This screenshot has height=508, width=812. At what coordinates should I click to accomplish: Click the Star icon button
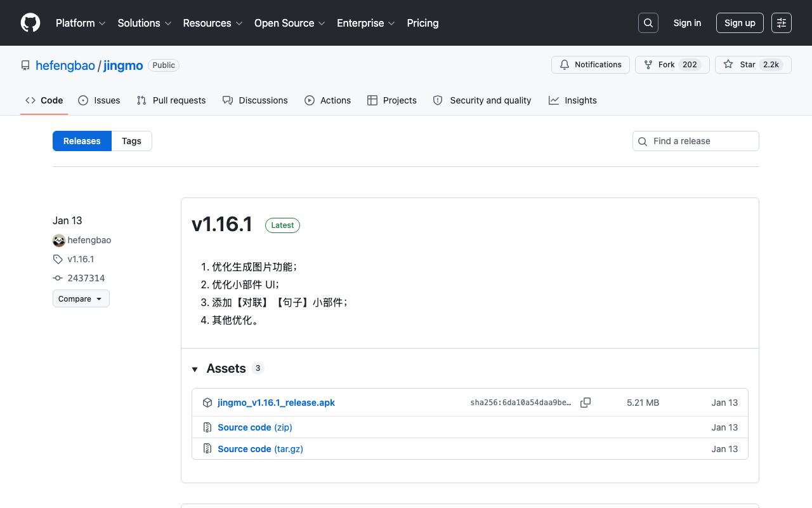coord(753,65)
